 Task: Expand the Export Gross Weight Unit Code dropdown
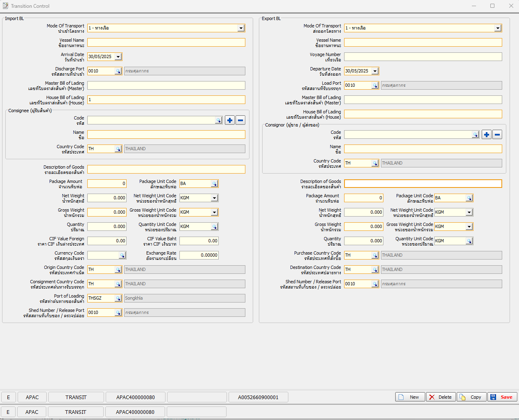point(469,227)
